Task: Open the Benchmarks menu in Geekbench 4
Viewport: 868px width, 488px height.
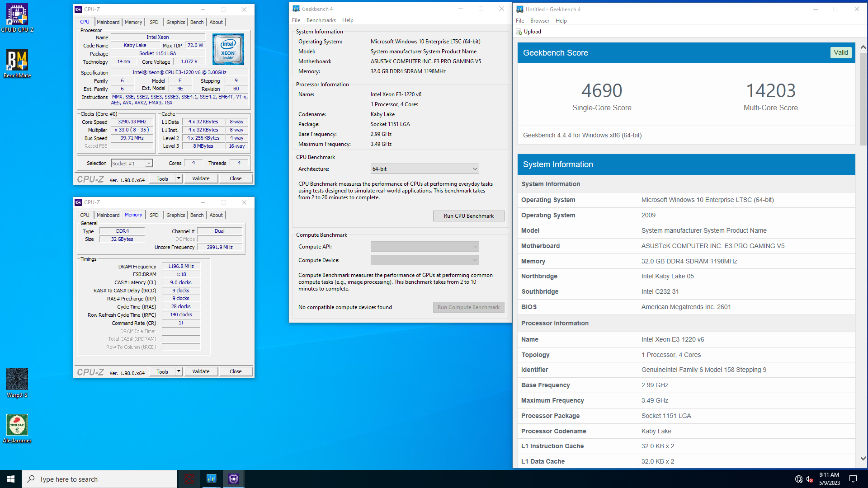Action: click(321, 20)
